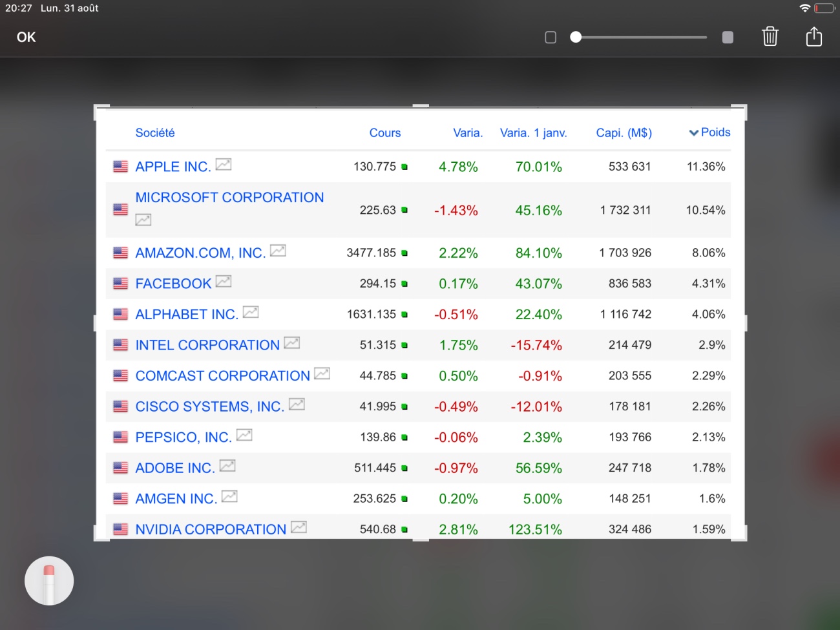
Task: Open the ADOBE INC. link
Action: click(x=175, y=468)
